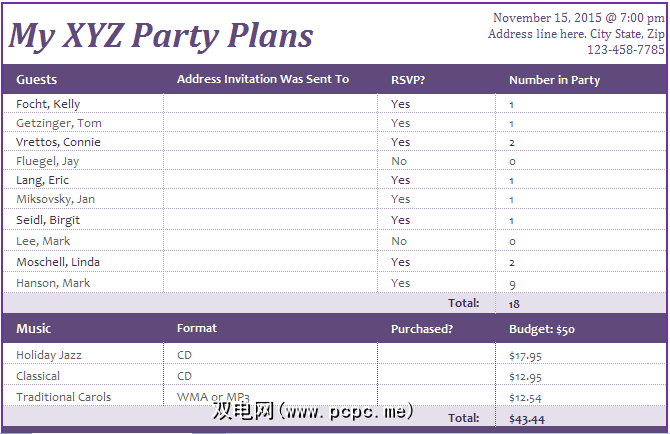Click the "Budget: $50" header cell

pos(542,329)
